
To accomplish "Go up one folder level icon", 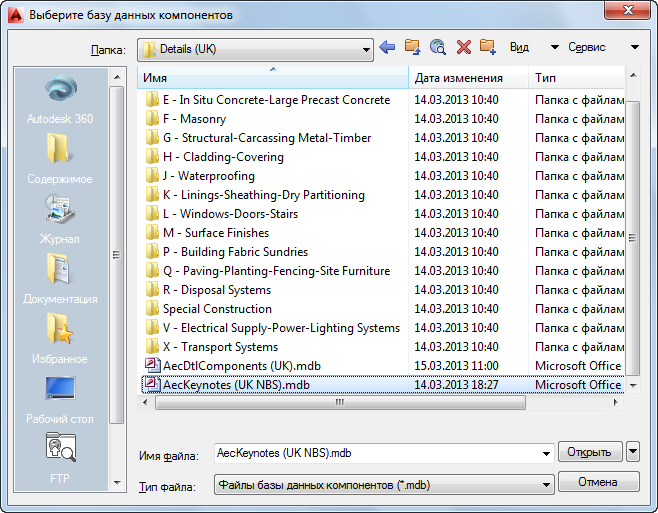I will 413,47.
